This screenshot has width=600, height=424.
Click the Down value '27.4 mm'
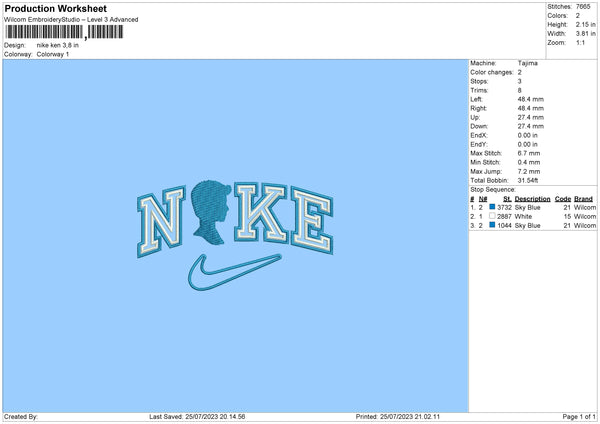tap(531, 126)
